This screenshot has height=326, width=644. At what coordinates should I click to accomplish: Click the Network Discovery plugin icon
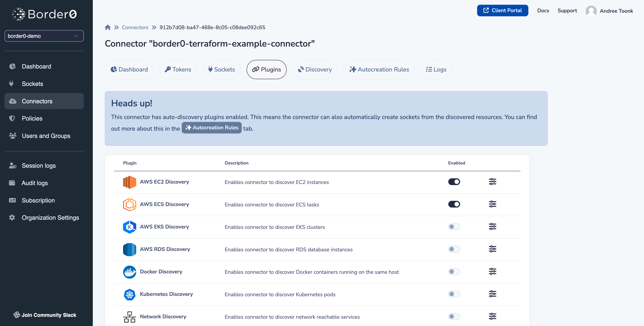click(129, 317)
